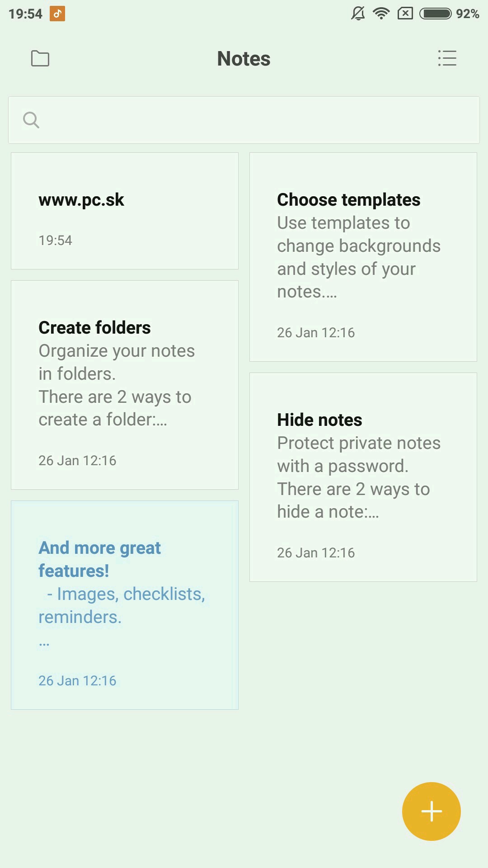Tap the orange music app notification icon
The image size is (488, 868).
(x=57, y=14)
